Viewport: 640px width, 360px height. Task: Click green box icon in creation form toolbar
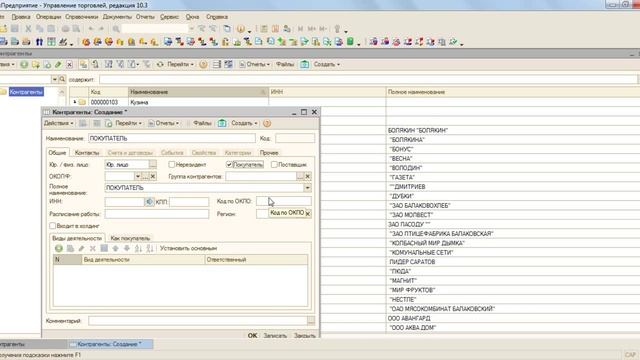[x=222, y=123]
